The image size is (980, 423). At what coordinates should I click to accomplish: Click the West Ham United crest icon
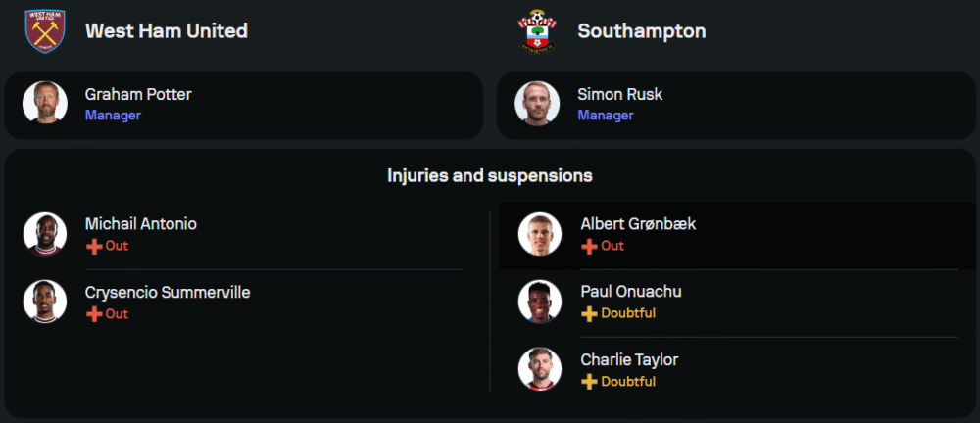pyautogui.click(x=45, y=30)
